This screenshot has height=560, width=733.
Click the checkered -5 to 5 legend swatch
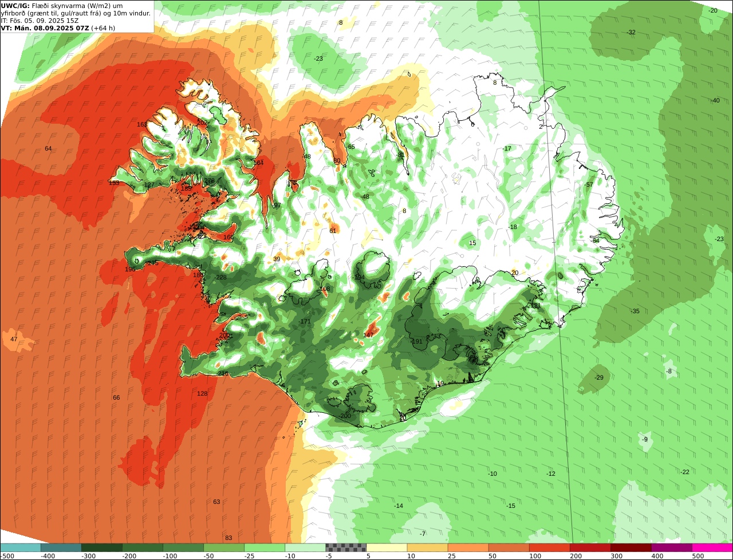[x=346, y=547]
